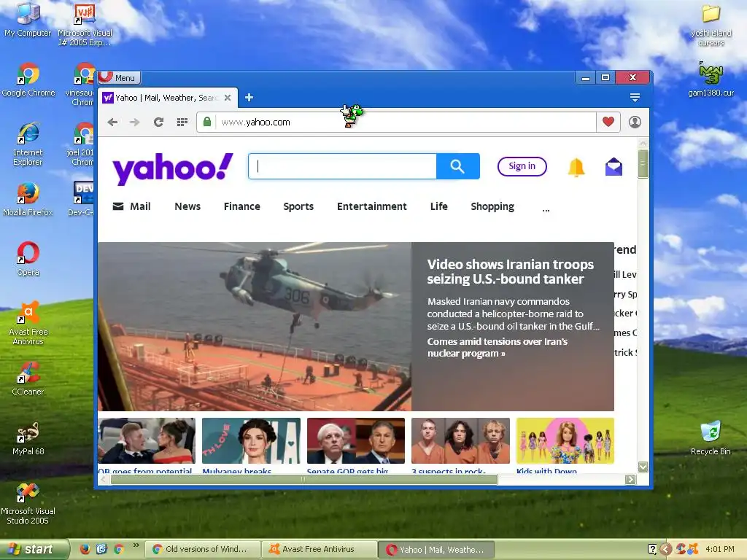Open the Opera Menu button
Image resolution: width=747 pixels, height=560 pixels.
[x=119, y=77]
